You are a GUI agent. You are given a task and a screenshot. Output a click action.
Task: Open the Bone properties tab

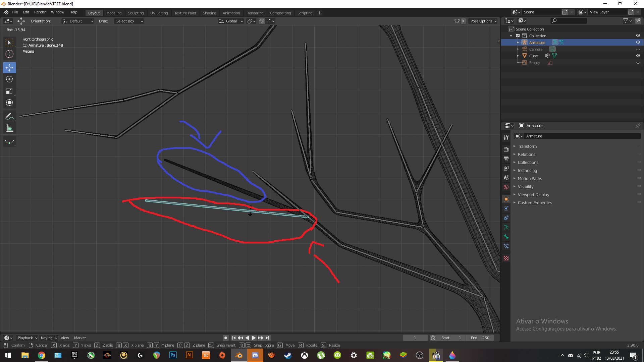pyautogui.click(x=506, y=237)
